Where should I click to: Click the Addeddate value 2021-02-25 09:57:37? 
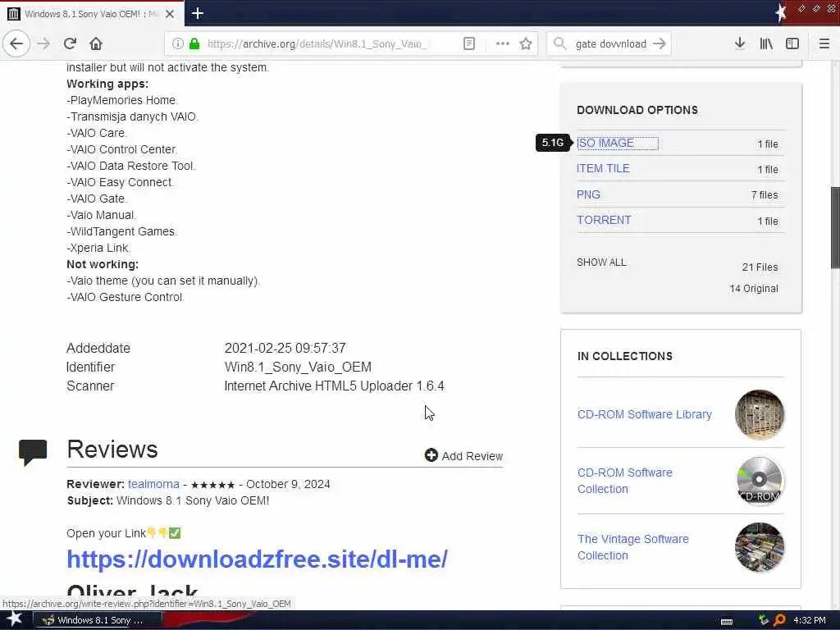(285, 348)
